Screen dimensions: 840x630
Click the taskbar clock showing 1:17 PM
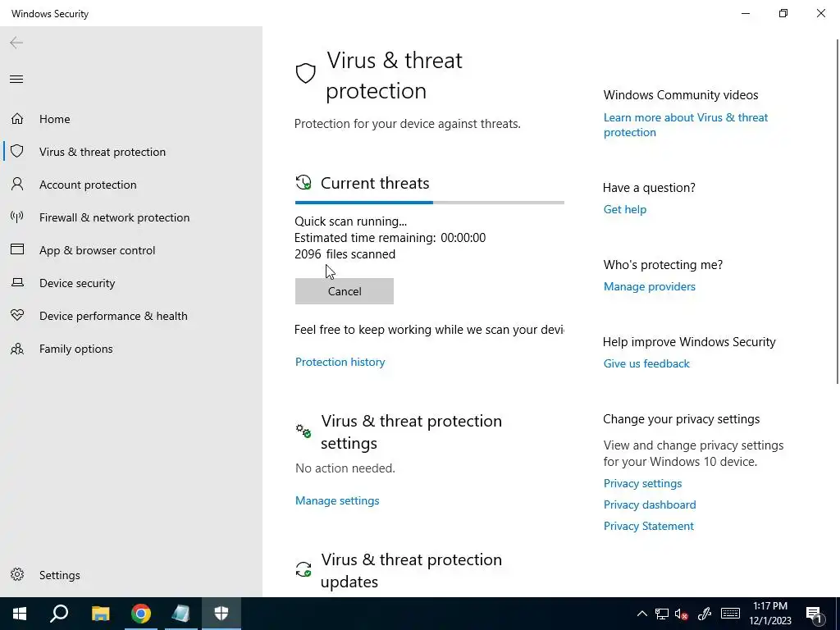pos(769,614)
